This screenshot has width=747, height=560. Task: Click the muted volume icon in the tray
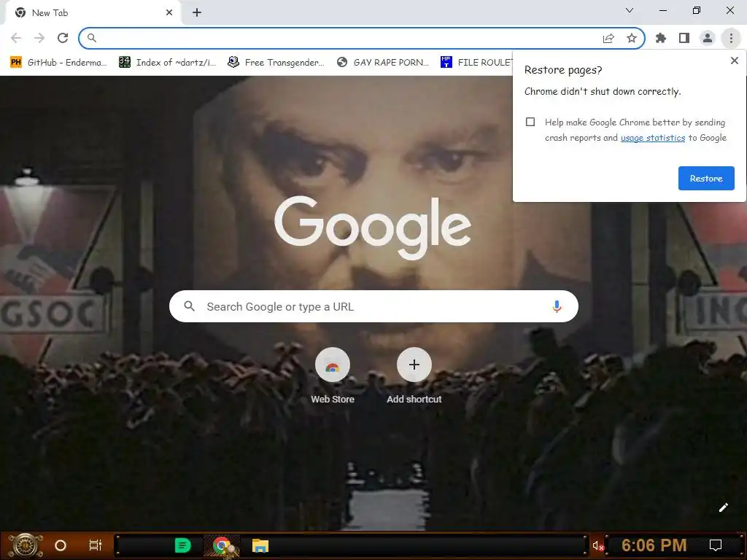(598, 545)
